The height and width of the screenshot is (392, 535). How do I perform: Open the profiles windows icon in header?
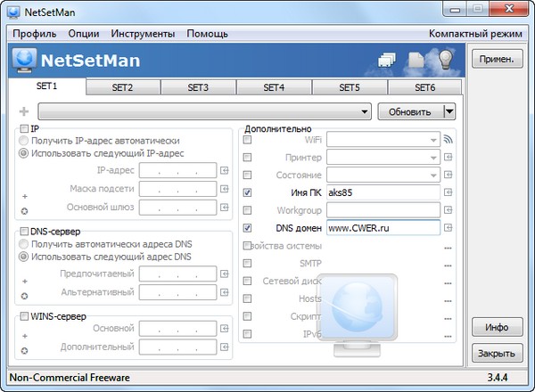coord(387,60)
